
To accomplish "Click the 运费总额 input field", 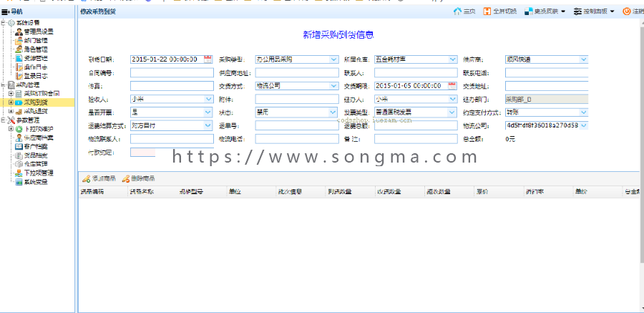I will [416, 126].
